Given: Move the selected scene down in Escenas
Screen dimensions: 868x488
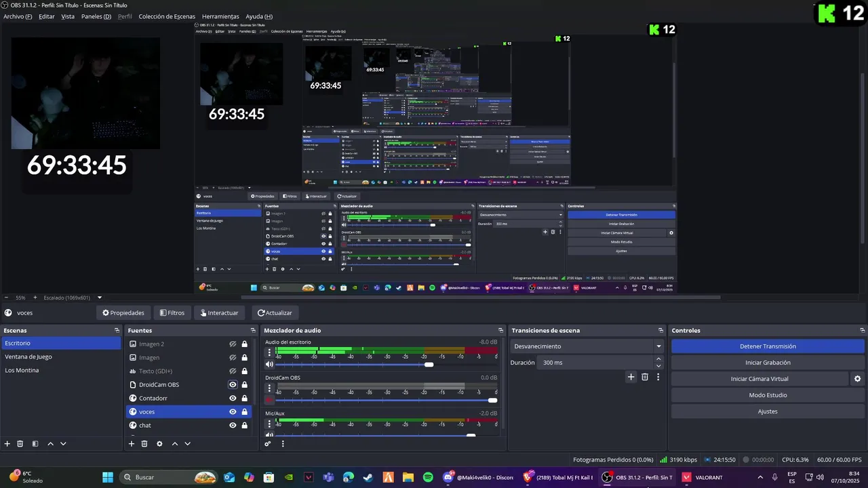Looking at the screenshot, I should 63,444.
